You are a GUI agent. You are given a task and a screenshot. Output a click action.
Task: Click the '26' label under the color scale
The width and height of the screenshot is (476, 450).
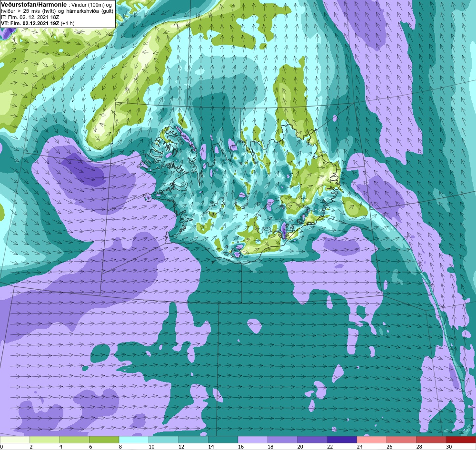(389, 447)
